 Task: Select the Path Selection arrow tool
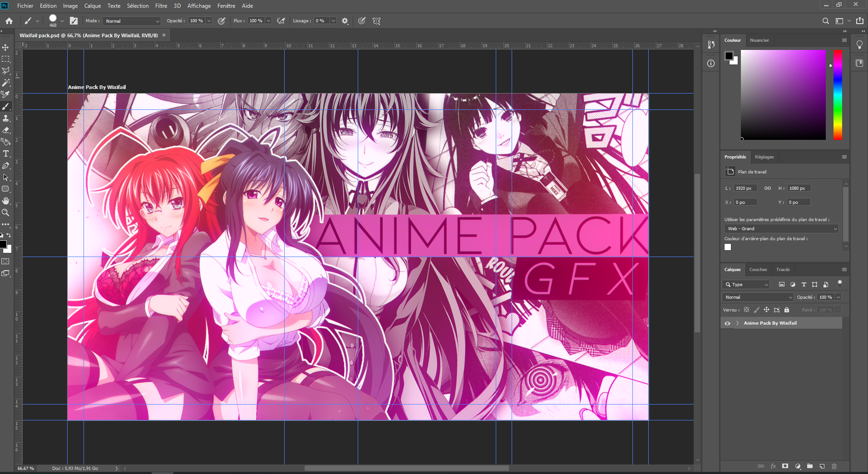(x=5, y=177)
